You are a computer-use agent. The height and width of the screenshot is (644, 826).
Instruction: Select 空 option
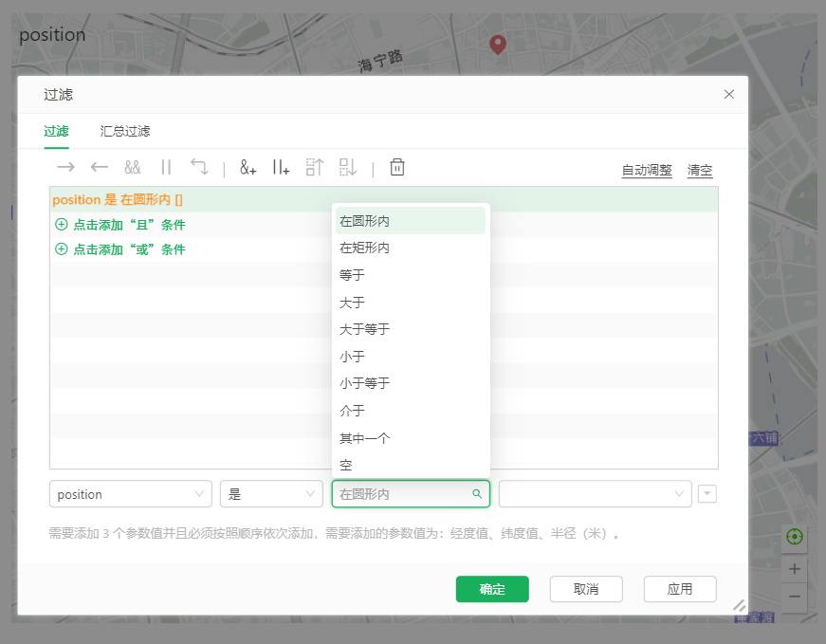point(411,466)
